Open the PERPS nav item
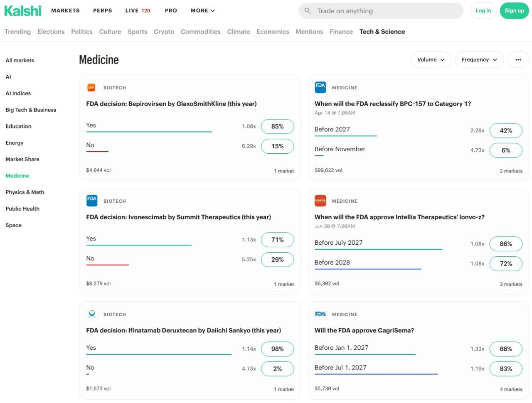Viewport: 532px width, 403px height. [x=103, y=11]
